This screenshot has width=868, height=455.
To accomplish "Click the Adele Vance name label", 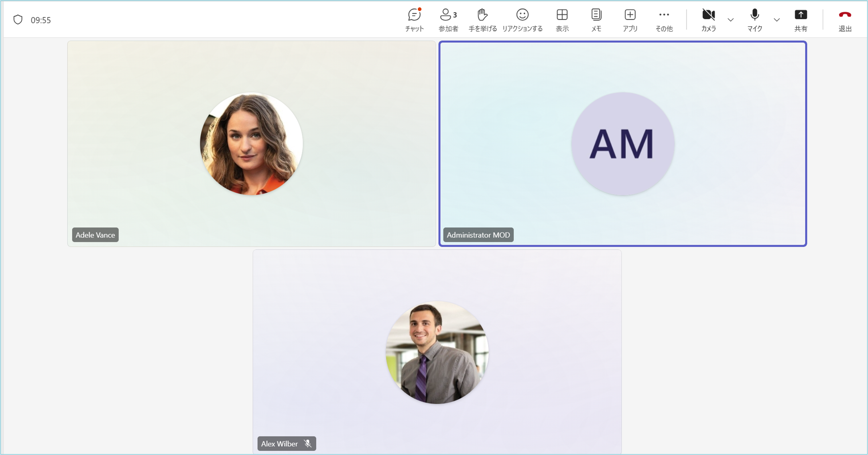I will tap(95, 235).
